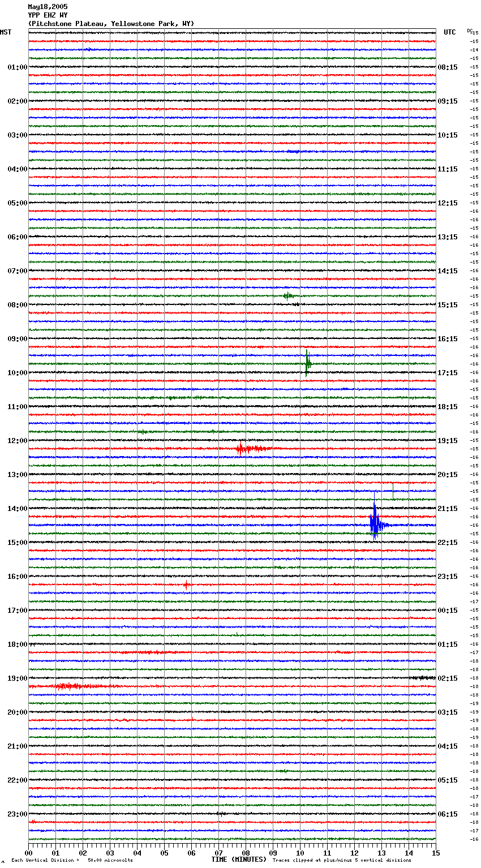Image resolution: width=481 pixels, height=868 pixels.
Task: Select the 07:00 MST time label
Action: (17, 271)
